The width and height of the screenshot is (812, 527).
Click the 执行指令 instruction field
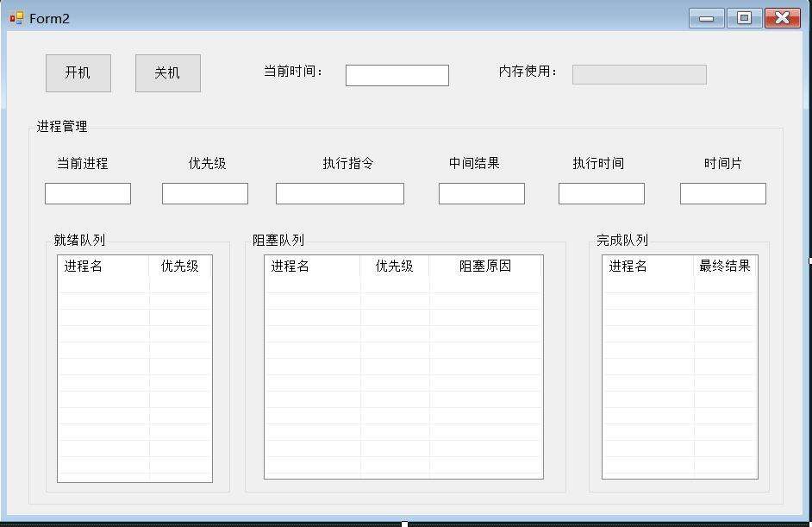click(340, 193)
